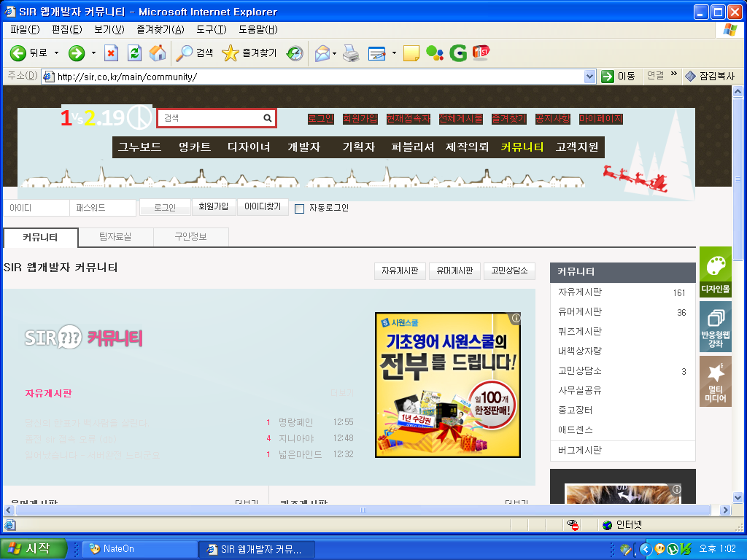Enable the 자동로그인 checkbox

coord(299,209)
